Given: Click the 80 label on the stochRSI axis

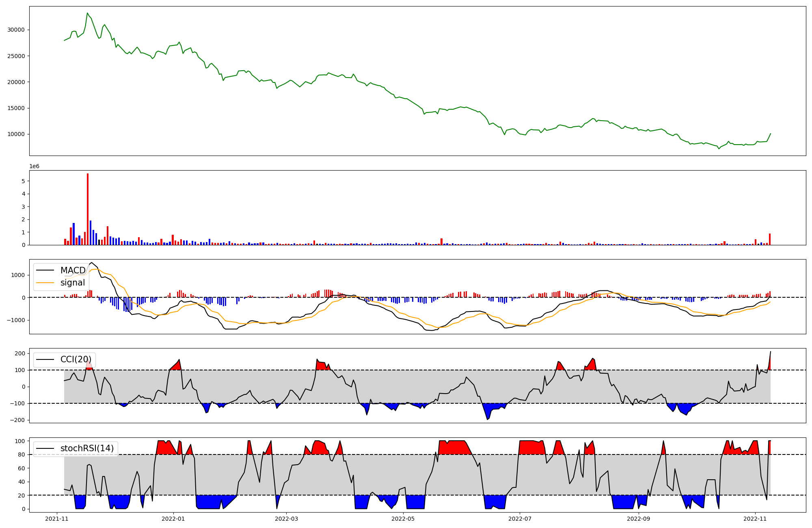Looking at the screenshot, I should click(x=22, y=455).
